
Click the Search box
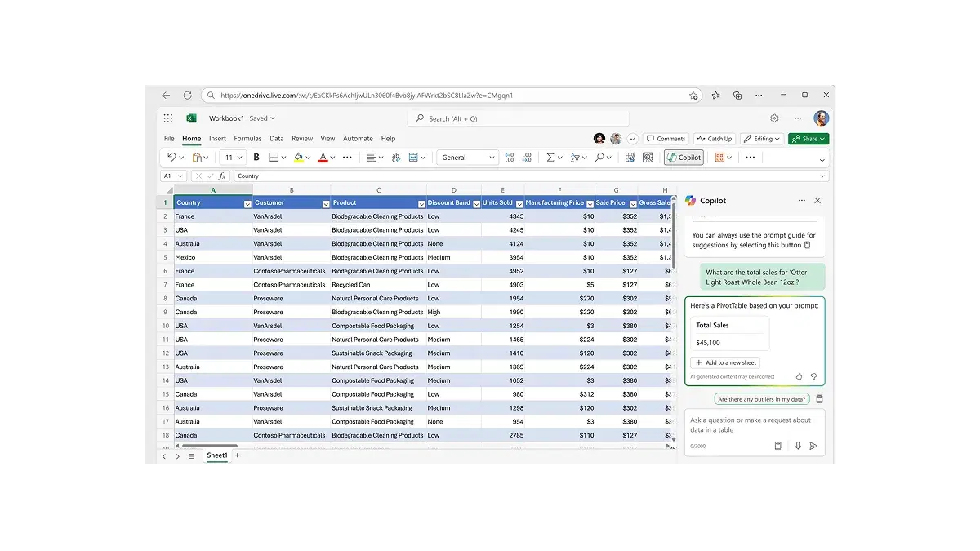(x=519, y=118)
